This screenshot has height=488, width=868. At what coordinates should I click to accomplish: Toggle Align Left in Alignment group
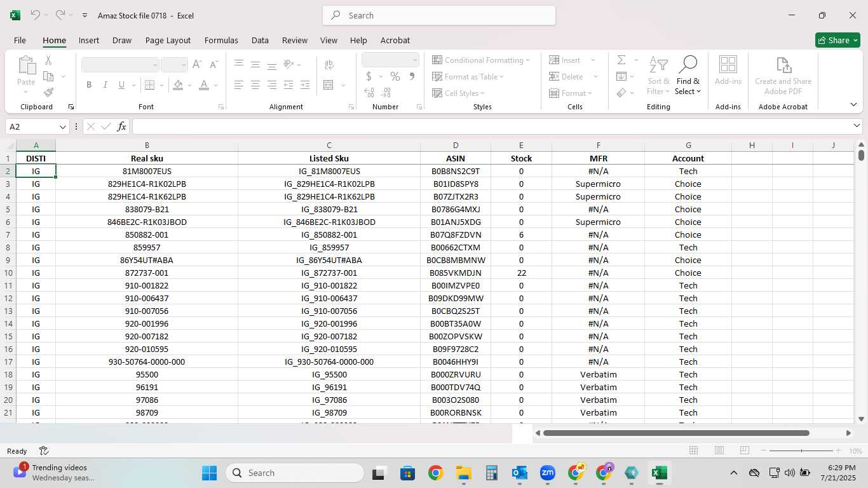click(238, 85)
